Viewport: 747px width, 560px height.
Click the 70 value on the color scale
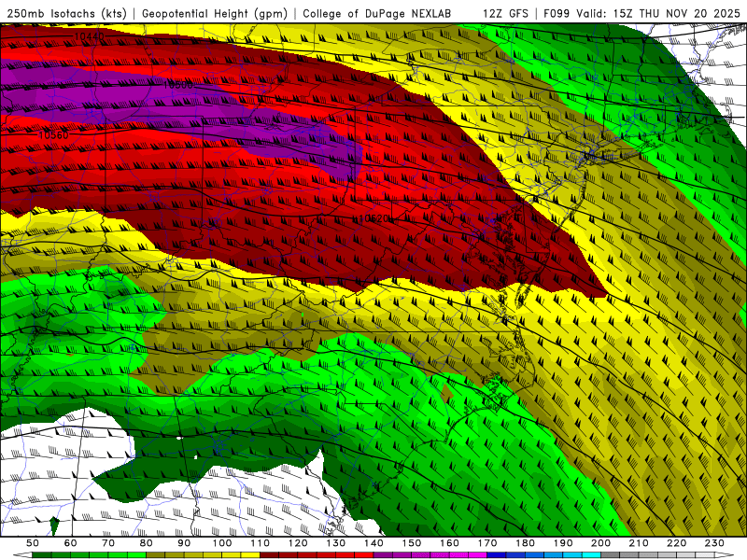(x=108, y=543)
